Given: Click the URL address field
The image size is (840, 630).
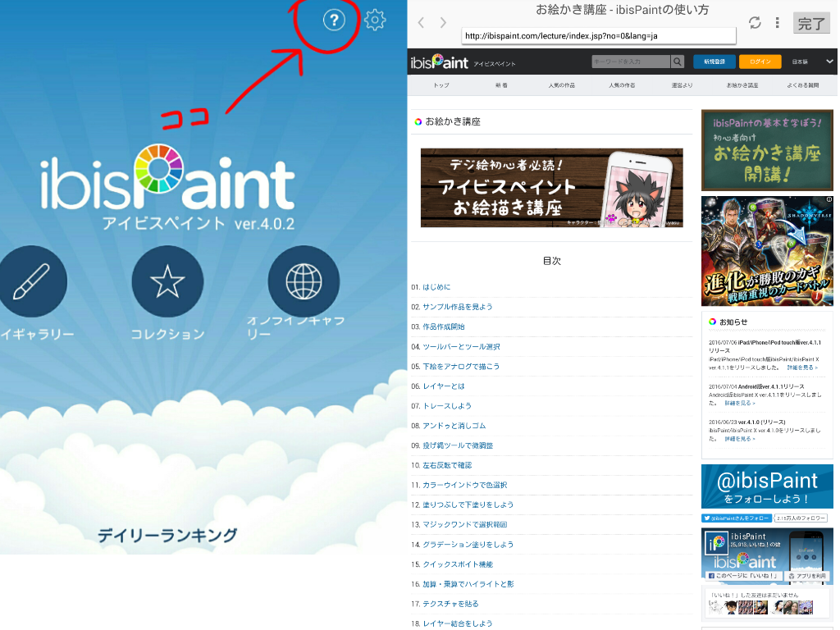Looking at the screenshot, I should tap(598, 36).
